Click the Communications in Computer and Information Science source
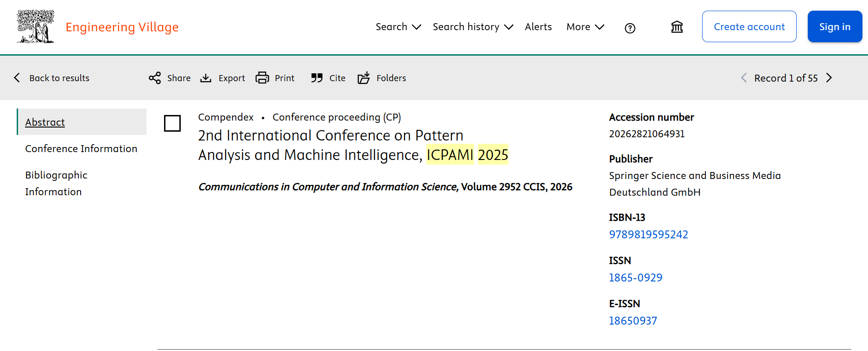 point(328,187)
